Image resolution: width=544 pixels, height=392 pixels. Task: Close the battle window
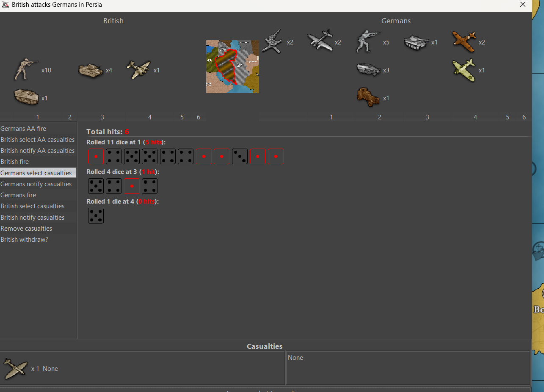(x=523, y=5)
